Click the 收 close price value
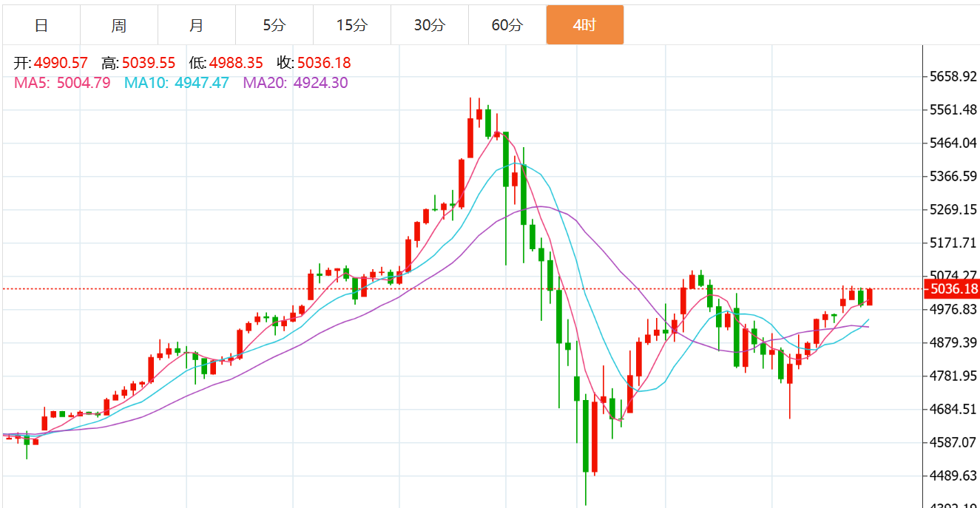Screen dimensions: 980x508 324,64
